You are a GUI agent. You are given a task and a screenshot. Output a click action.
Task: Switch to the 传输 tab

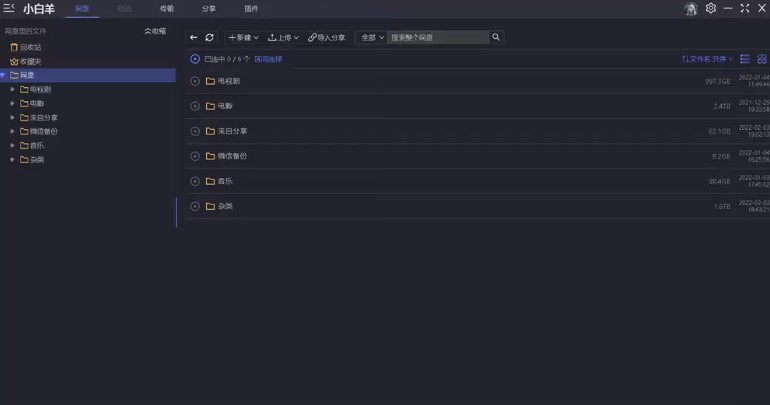[x=167, y=9]
